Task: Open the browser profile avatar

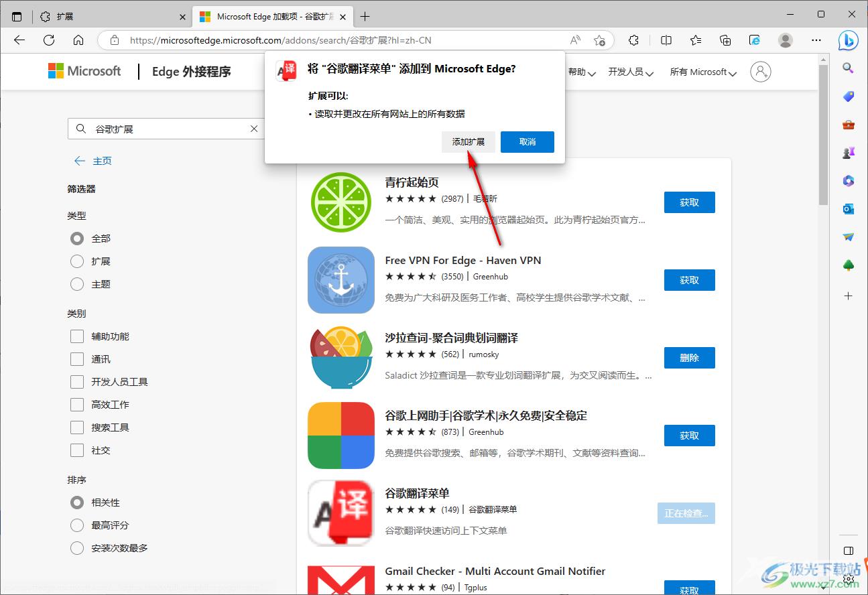Action: [x=786, y=40]
